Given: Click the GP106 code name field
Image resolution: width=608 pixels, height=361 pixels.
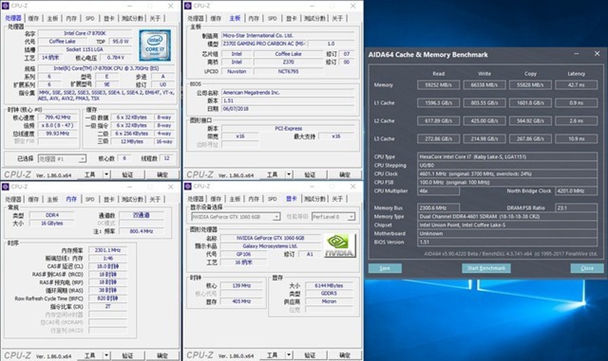Looking at the screenshot, I should pyautogui.click(x=244, y=254).
